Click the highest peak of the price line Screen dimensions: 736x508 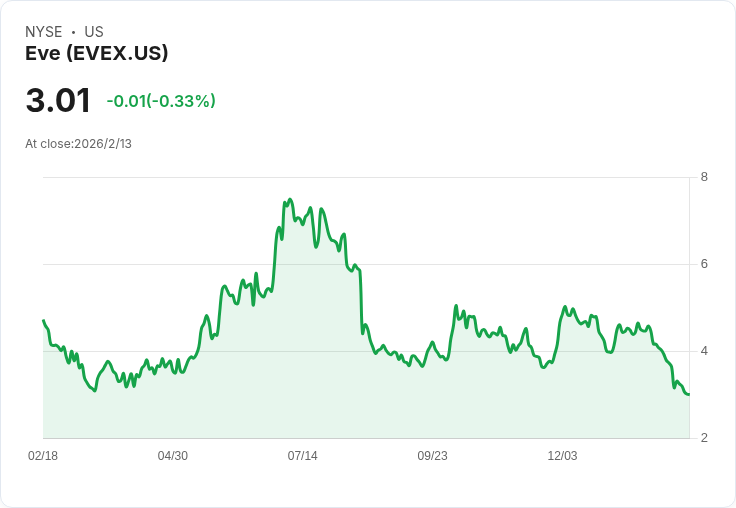coord(289,200)
